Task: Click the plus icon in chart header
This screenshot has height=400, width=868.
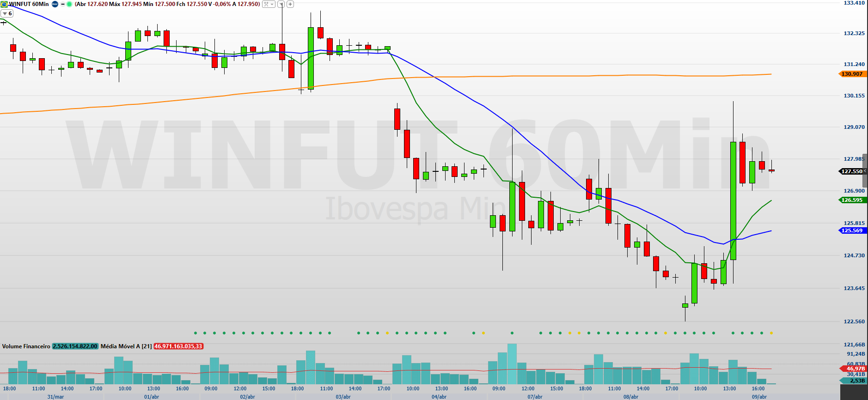Action: (290, 4)
